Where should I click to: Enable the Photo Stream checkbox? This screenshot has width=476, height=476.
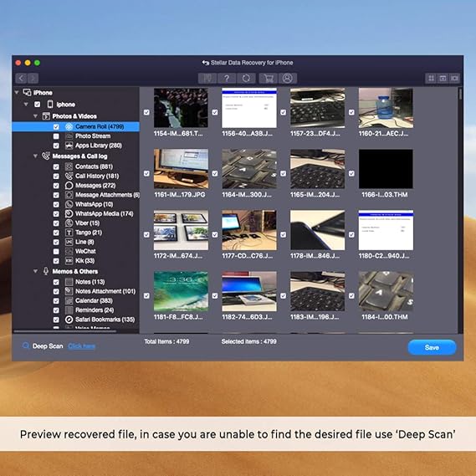56,136
